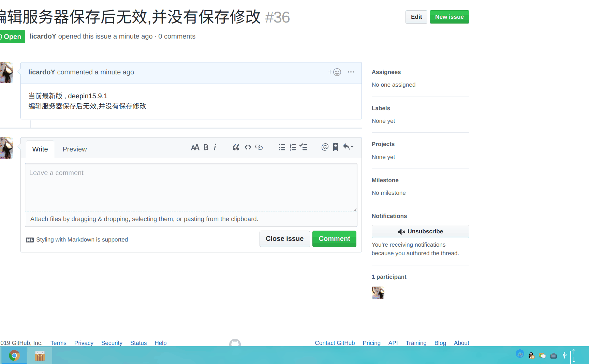Unsubscribe from this issue's notifications
This screenshot has height=364, width=589.
(x=420, y=231)
